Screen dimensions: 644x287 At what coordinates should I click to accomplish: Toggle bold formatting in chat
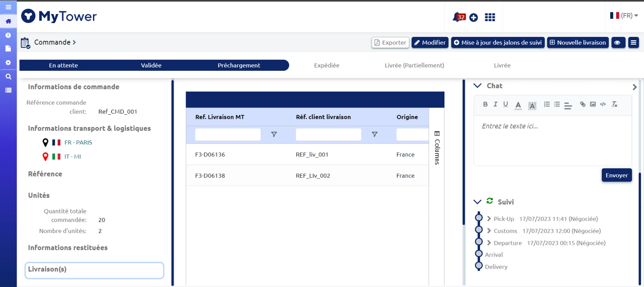(x=485, y=104)
